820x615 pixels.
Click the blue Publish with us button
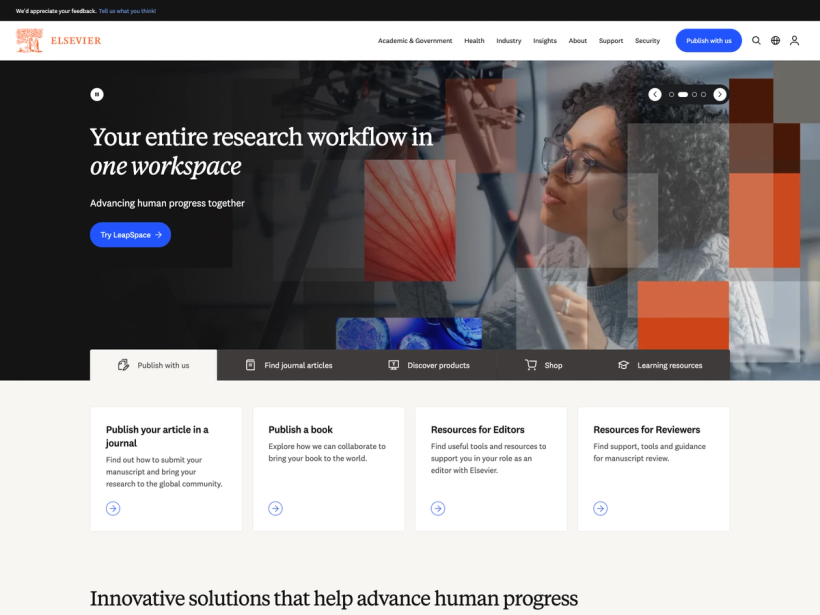click(x=709, y=40)
